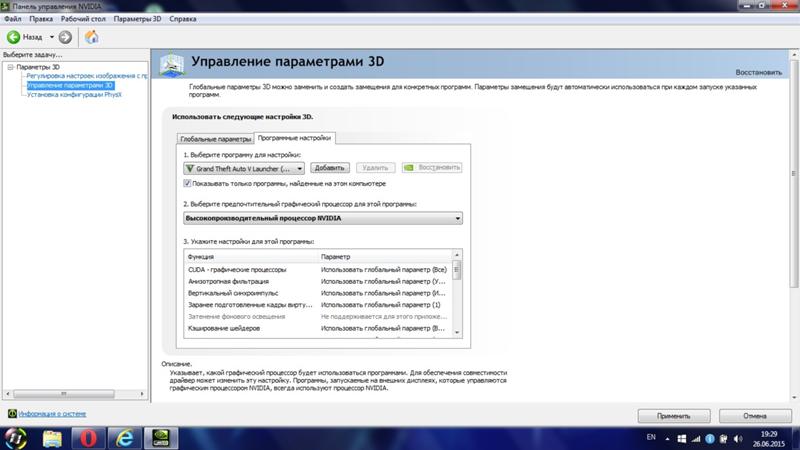Open the Home icon in toolbar
Screen dimensions: 800x450
point(92,37)
